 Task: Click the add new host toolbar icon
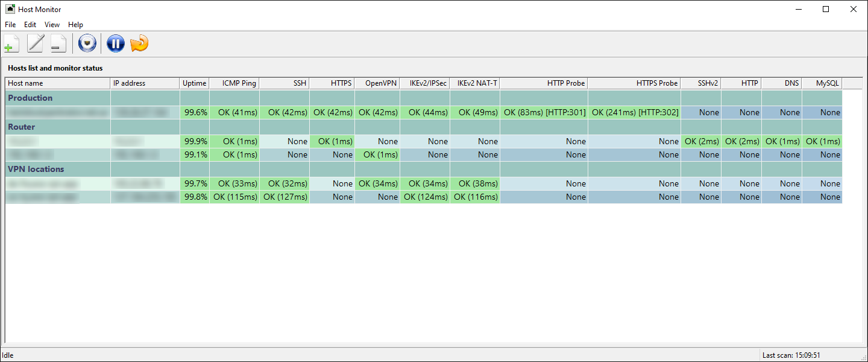coord(11,43)
